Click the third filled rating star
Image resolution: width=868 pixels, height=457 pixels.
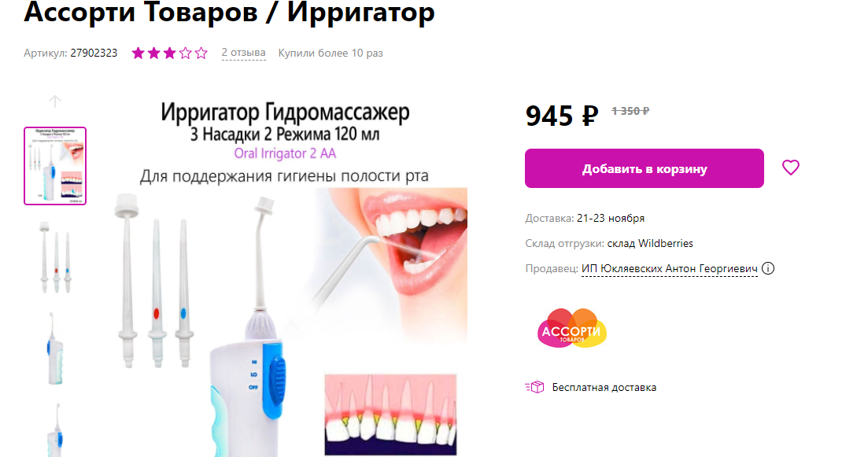point(169,53)
